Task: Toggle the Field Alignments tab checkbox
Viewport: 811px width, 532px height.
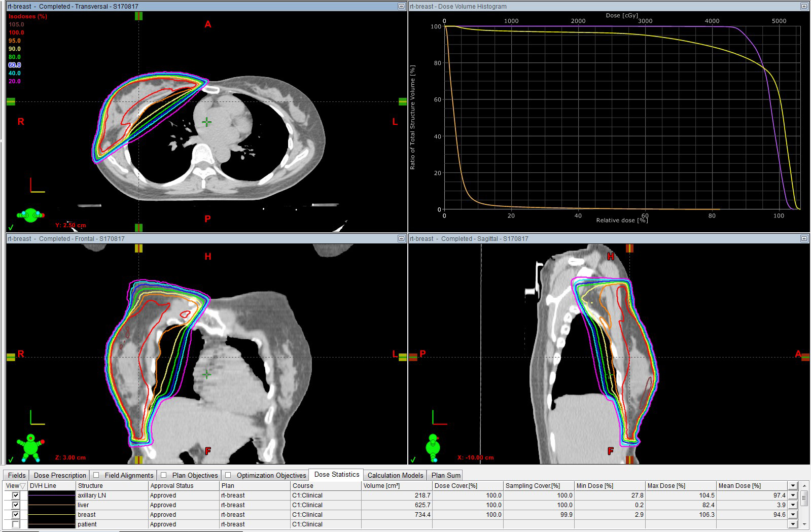Action: (x=96, y=475)
